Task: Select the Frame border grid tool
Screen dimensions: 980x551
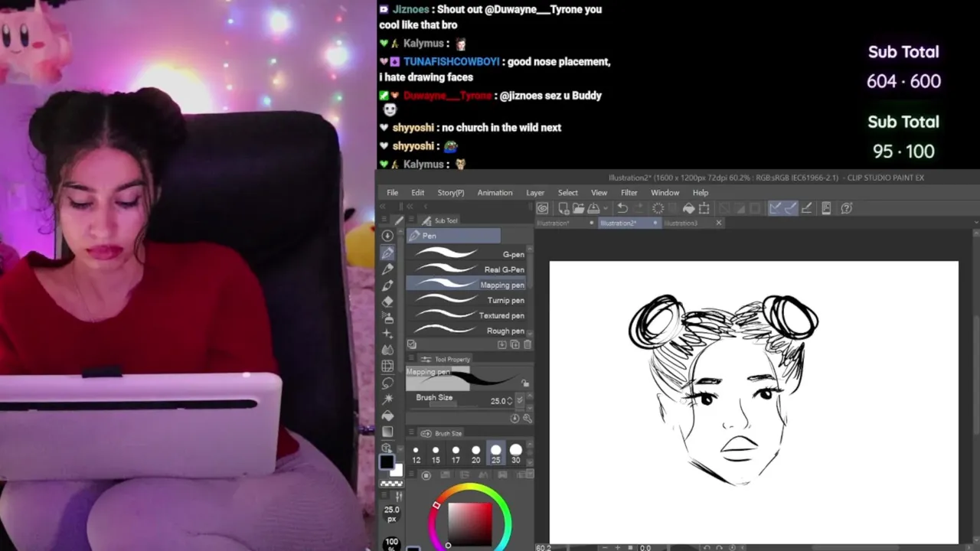Action: click(x=387, y=366)
